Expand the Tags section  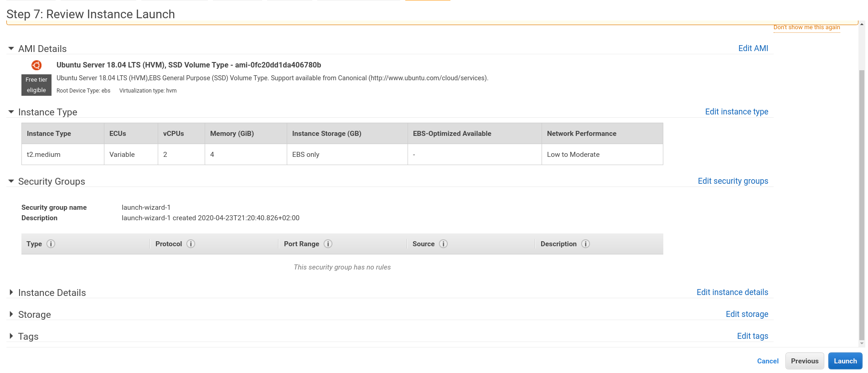11,336
